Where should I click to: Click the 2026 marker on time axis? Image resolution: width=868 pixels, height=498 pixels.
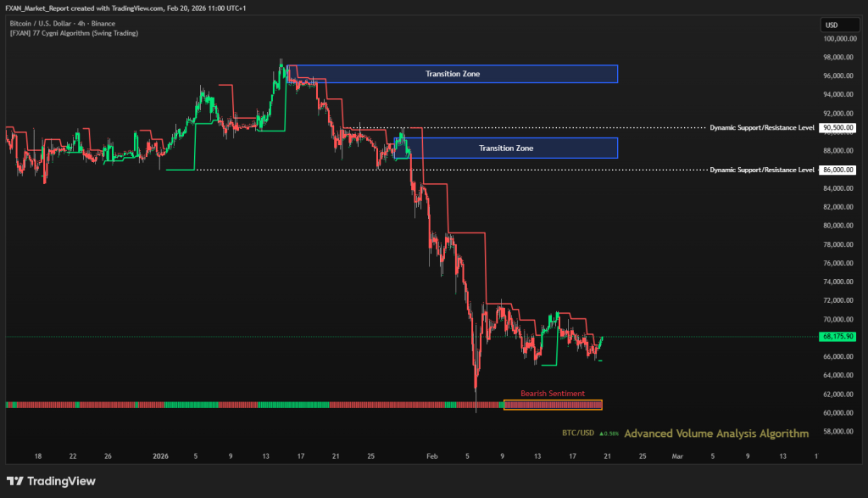160,456
